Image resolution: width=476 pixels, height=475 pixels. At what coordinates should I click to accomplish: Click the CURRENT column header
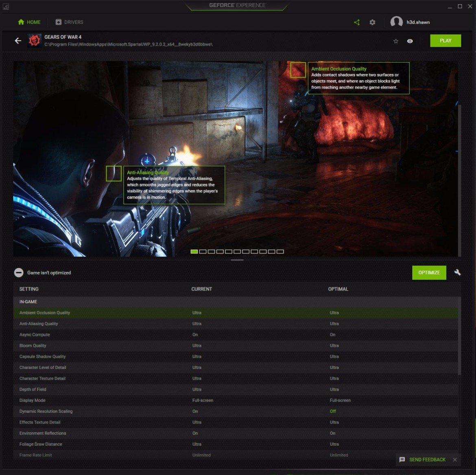point(201,289)
